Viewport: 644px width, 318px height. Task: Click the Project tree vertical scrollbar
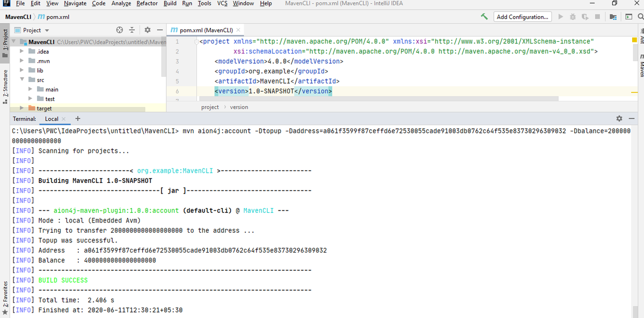coord(163,56)
